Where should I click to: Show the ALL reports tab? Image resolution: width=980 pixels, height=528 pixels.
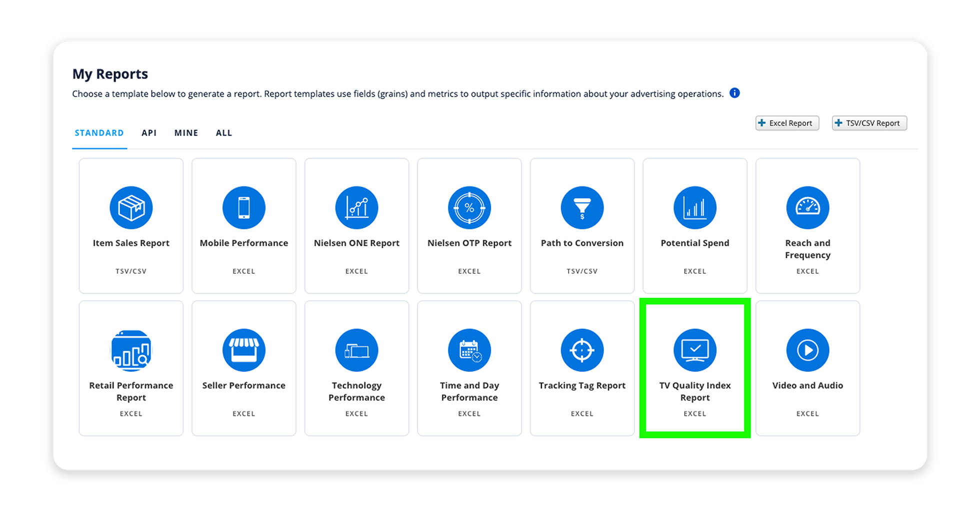pos(224,133)
